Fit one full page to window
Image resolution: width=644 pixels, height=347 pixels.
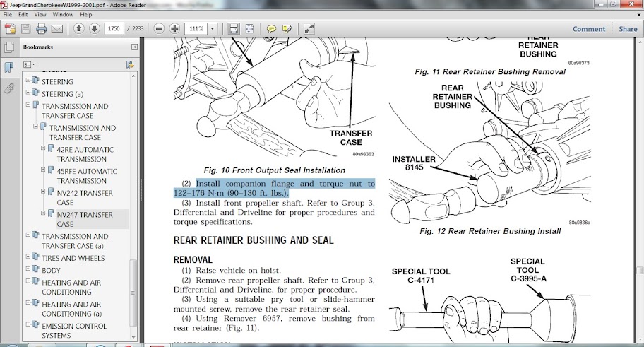coord(249,28)
